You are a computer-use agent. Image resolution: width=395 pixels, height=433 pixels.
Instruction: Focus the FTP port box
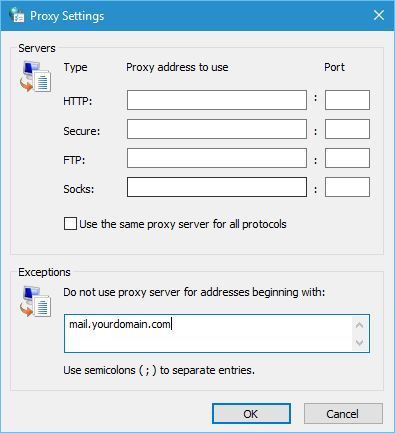(x=347, y=158)
